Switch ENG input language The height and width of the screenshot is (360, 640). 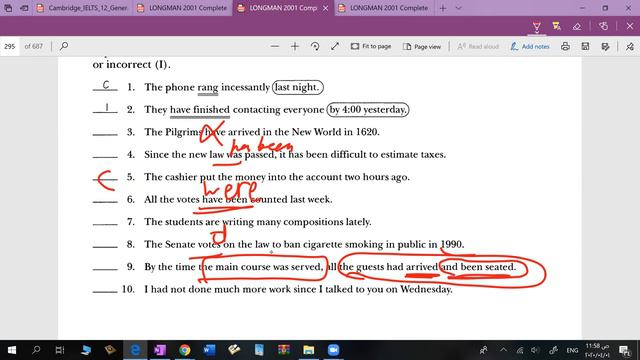[572, 350]
